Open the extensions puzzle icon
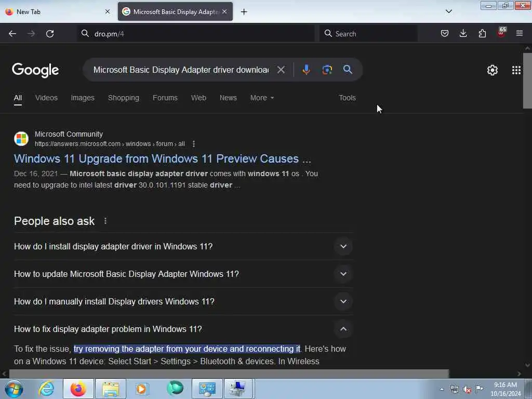 click(x=482, y=33)
